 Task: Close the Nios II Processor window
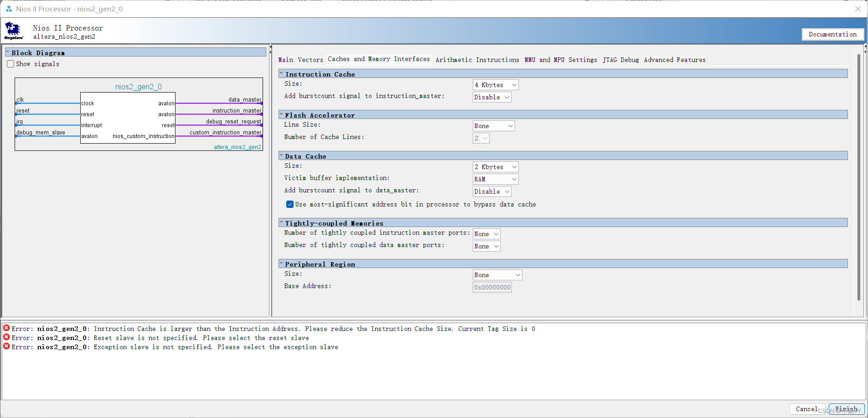click(x=858, y=9)
